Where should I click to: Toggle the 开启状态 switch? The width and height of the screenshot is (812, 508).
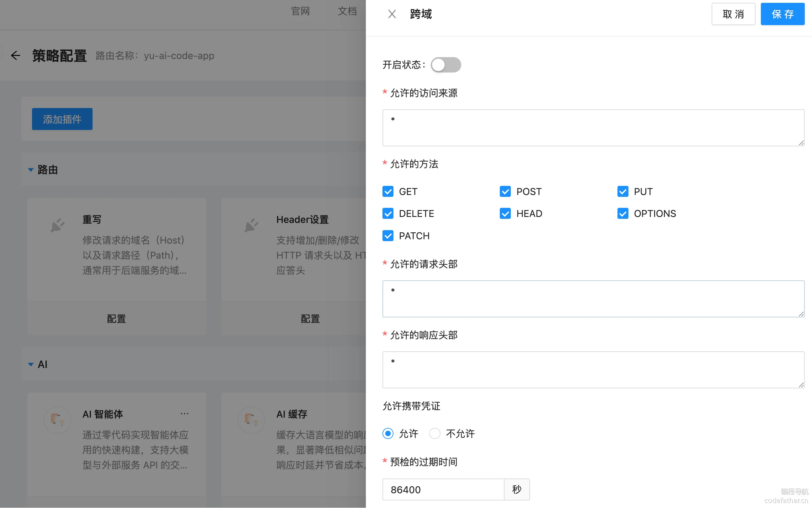446,65
